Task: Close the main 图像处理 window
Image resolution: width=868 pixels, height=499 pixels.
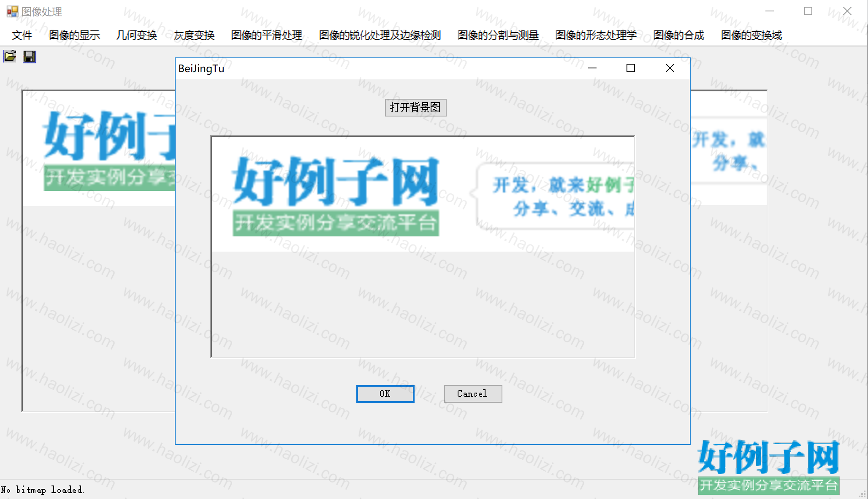Action: [847, 11]
